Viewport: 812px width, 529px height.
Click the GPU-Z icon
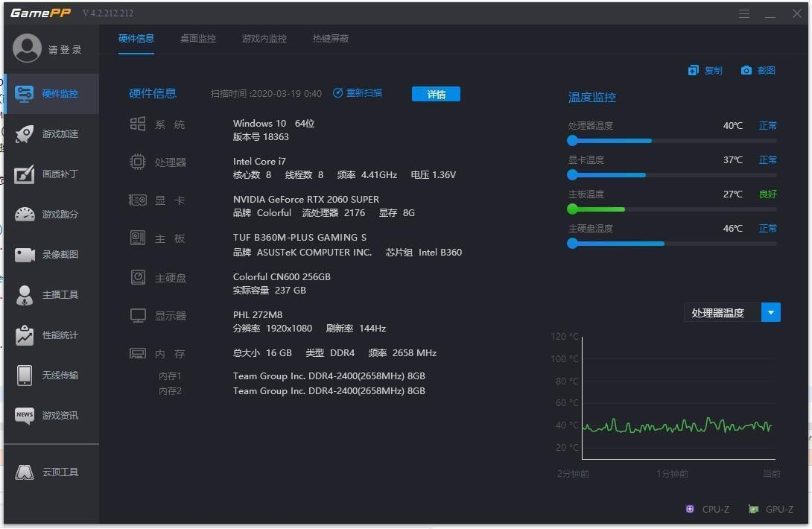coord(753,510)
